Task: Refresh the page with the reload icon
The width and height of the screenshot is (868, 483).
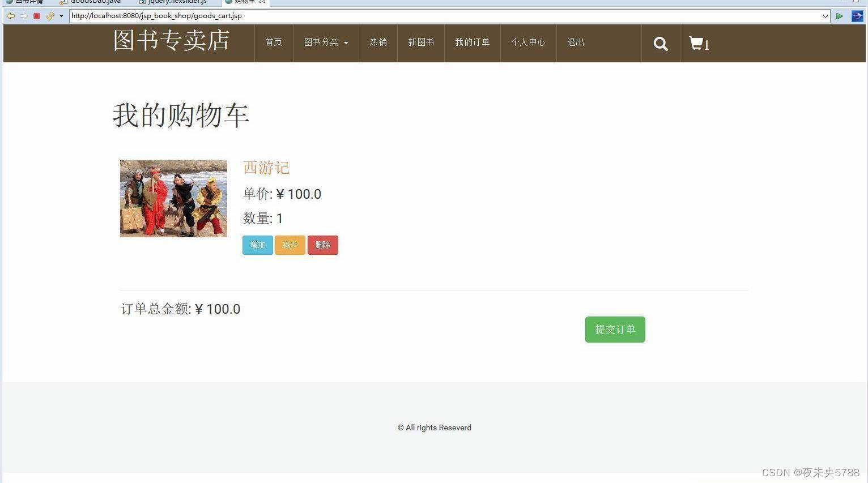Action: pos(50,16)
